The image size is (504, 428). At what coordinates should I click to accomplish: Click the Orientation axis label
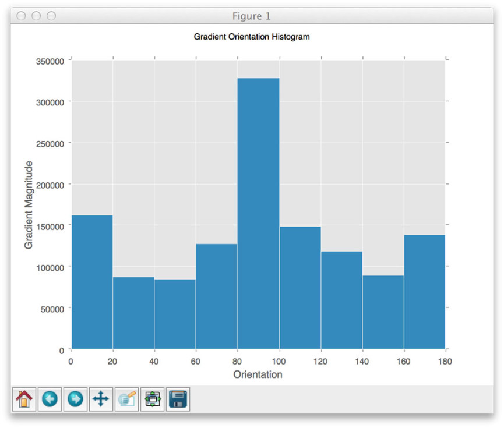click(x=258, y=374)
